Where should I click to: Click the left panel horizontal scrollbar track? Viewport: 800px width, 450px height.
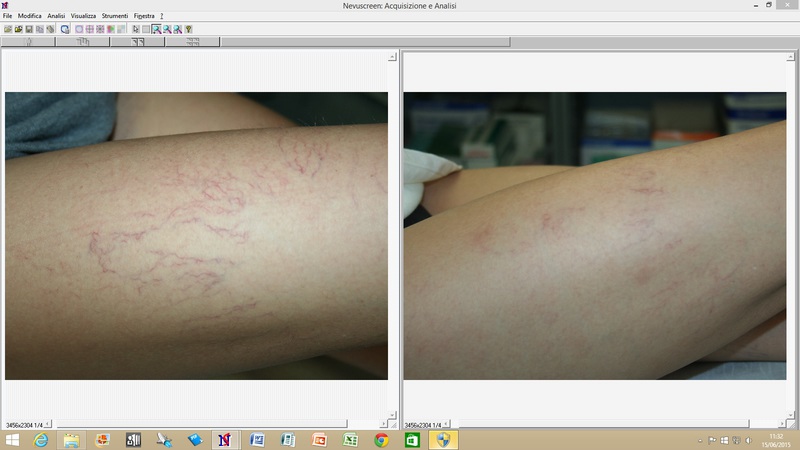coord(200,424)
